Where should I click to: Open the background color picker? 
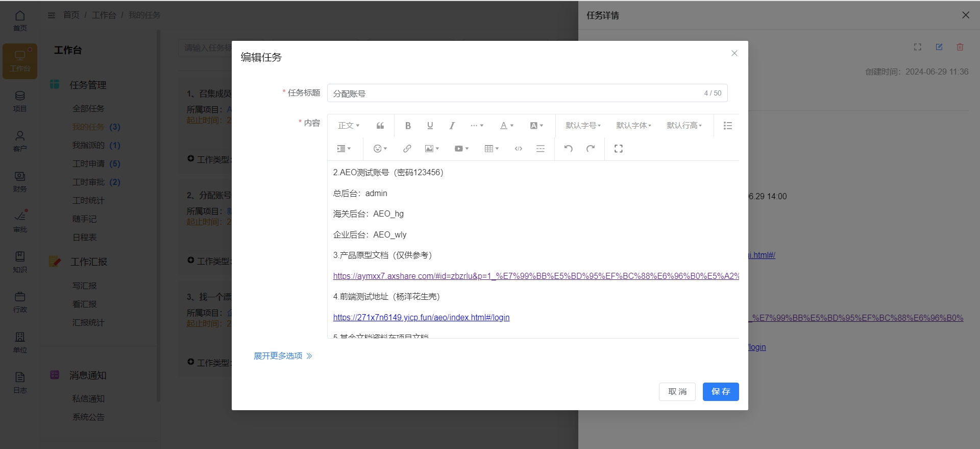click(x=536, y=126)
